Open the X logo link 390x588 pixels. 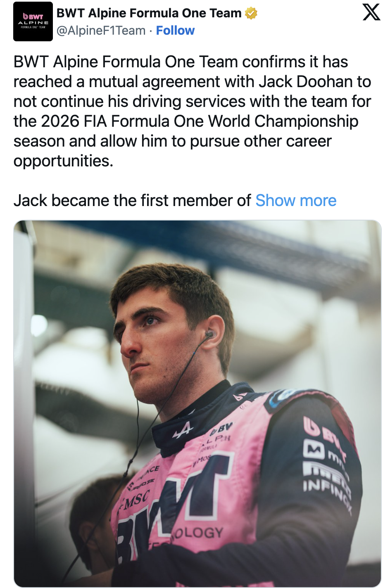tap(371, 12)
